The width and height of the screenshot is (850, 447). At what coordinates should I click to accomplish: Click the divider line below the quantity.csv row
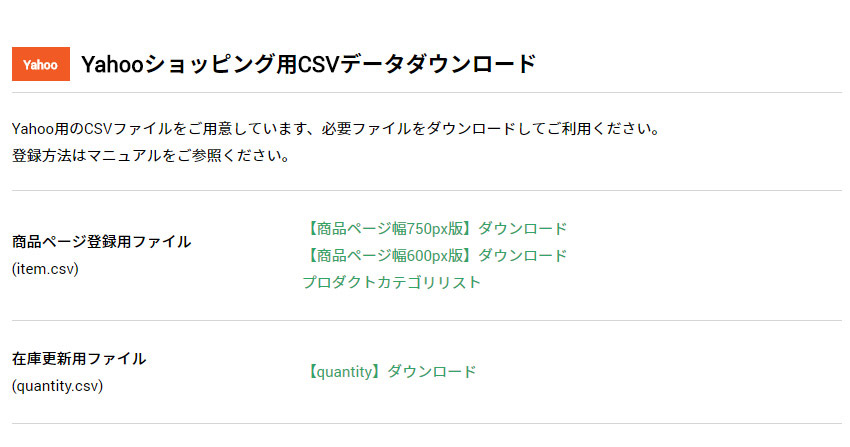tap(427, 423)
